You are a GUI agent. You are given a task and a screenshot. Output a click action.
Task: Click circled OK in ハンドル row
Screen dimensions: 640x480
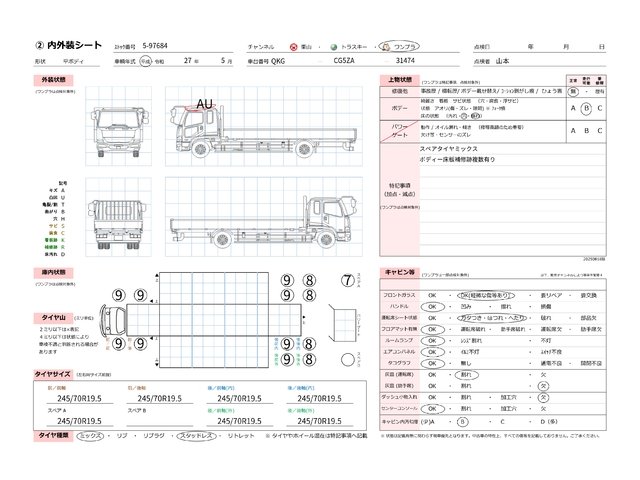click(x=433, y=307)
